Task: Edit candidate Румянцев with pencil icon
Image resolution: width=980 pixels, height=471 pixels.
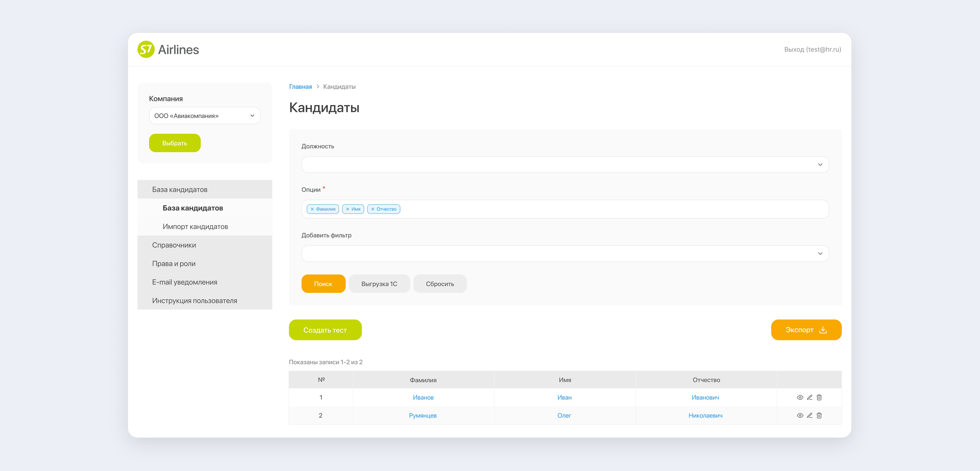Action: point(810,415)
